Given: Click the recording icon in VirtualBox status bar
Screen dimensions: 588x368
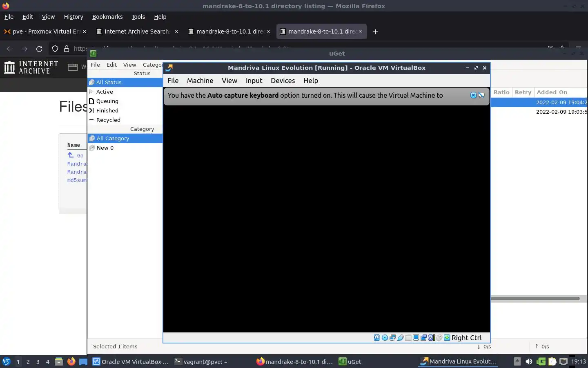Looking at the screenshot, I should 423,338.
